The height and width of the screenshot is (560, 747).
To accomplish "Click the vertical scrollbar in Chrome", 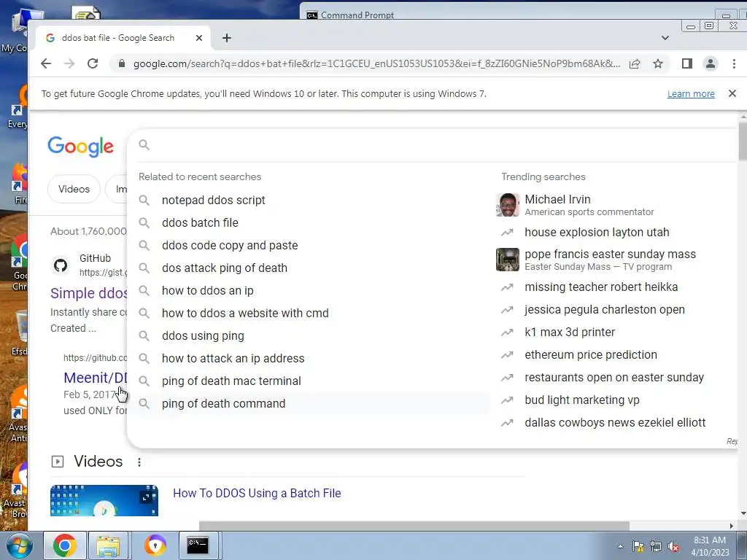I will point(743,143).
